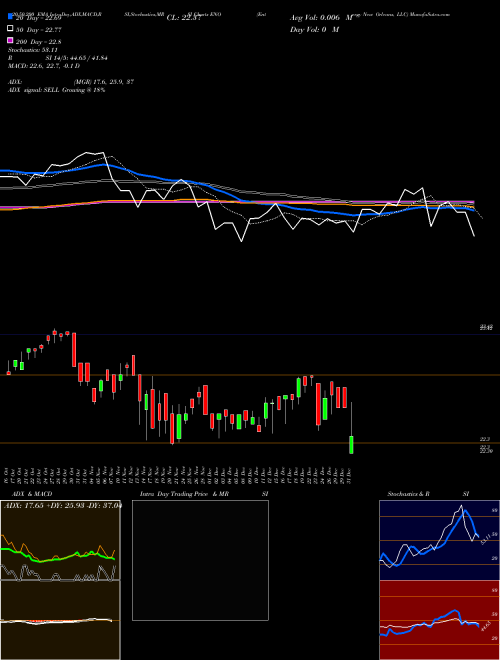
Task: Select the '200 Day = 22.8' legend text
Action: click(38, 42)
